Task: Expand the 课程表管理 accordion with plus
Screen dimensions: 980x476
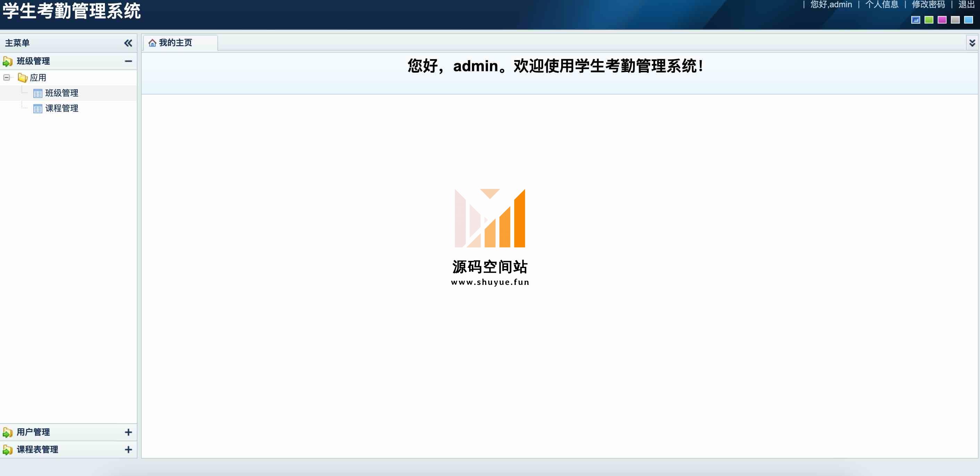Action: tap(128, 450)
